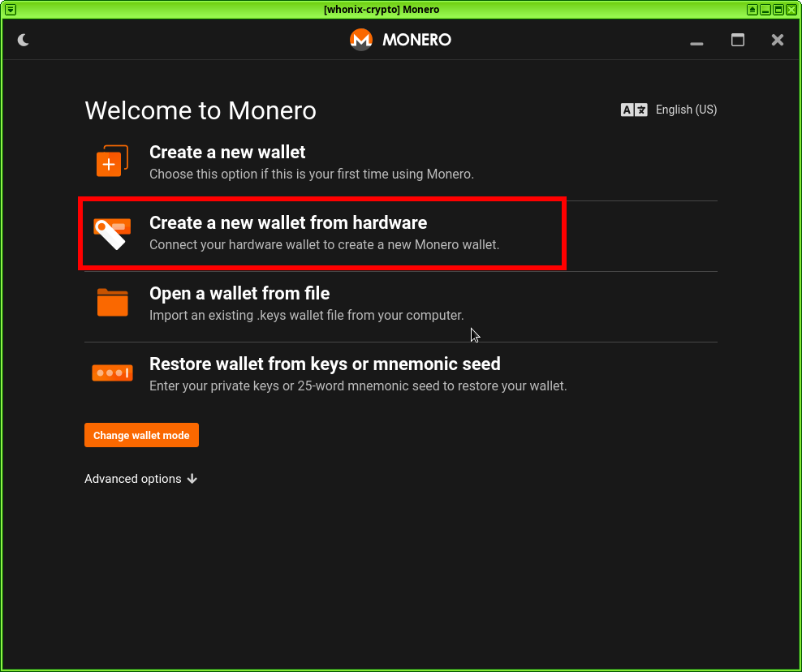Click the MONERO wordmark text
802x672 pixels.
[417, 40]
